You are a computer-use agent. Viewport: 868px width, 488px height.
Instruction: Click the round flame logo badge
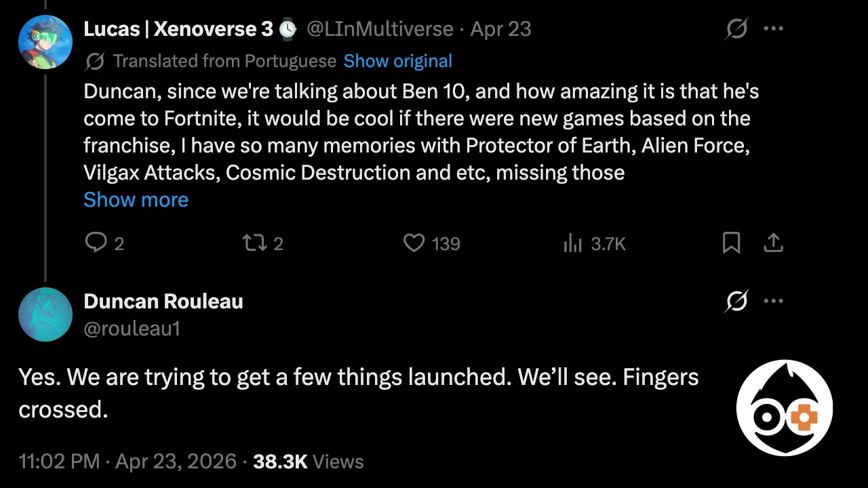coord(785,407)
